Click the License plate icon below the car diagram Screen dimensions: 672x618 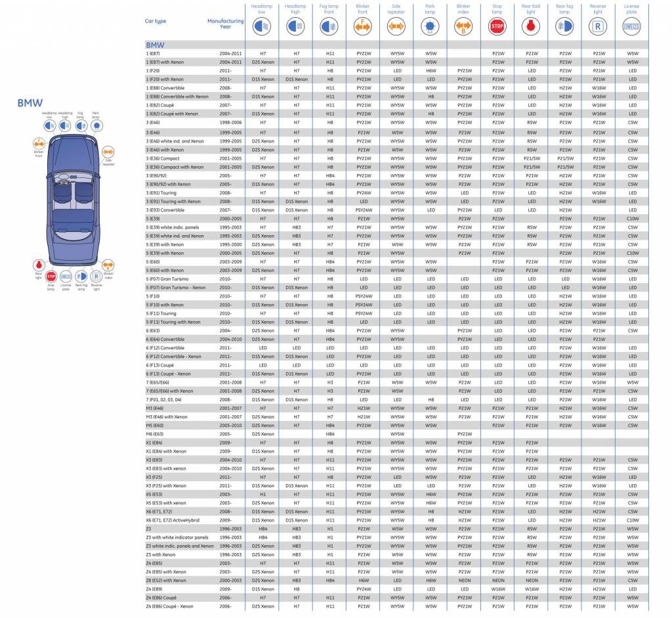pos(66,276)
